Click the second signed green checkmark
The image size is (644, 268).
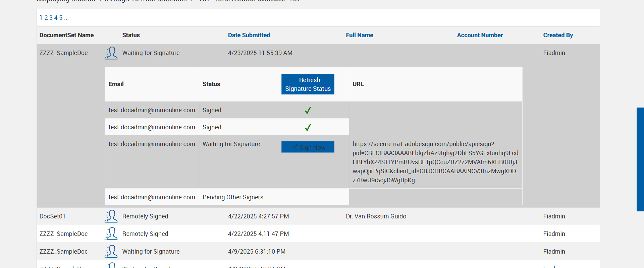click(308, 127)
